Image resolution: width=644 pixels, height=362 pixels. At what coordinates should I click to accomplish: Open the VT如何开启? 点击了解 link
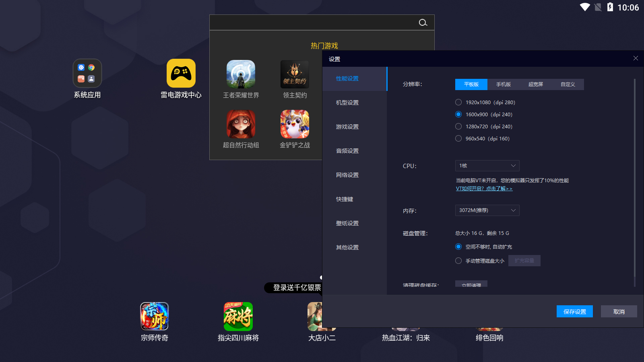tap(484, 189)
